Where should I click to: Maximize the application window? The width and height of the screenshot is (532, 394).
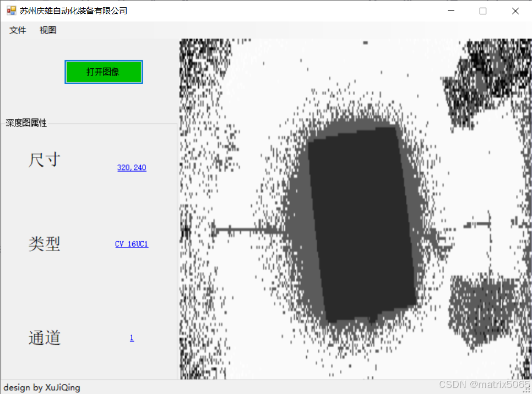483,11
